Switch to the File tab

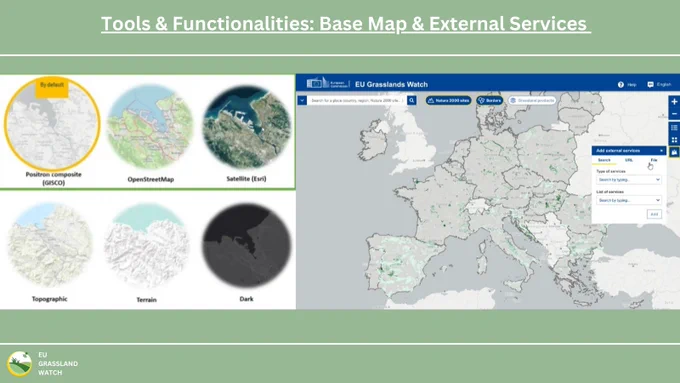pyautogui.click(x=654, y=160)
